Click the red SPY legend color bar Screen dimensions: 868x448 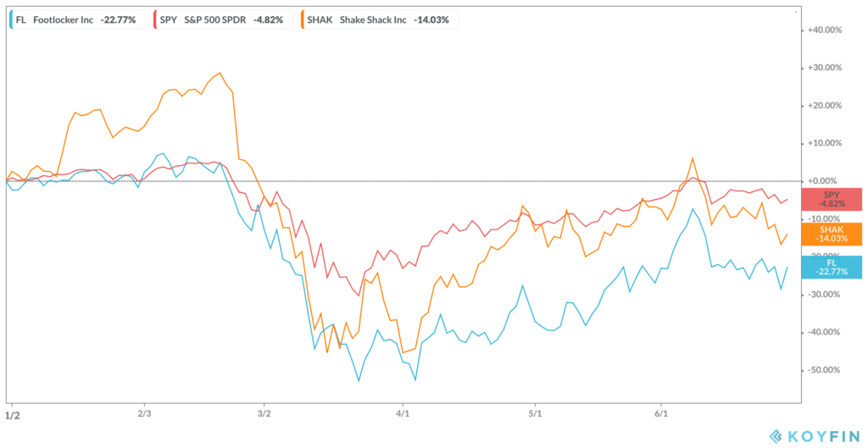[x=155, y=19]
